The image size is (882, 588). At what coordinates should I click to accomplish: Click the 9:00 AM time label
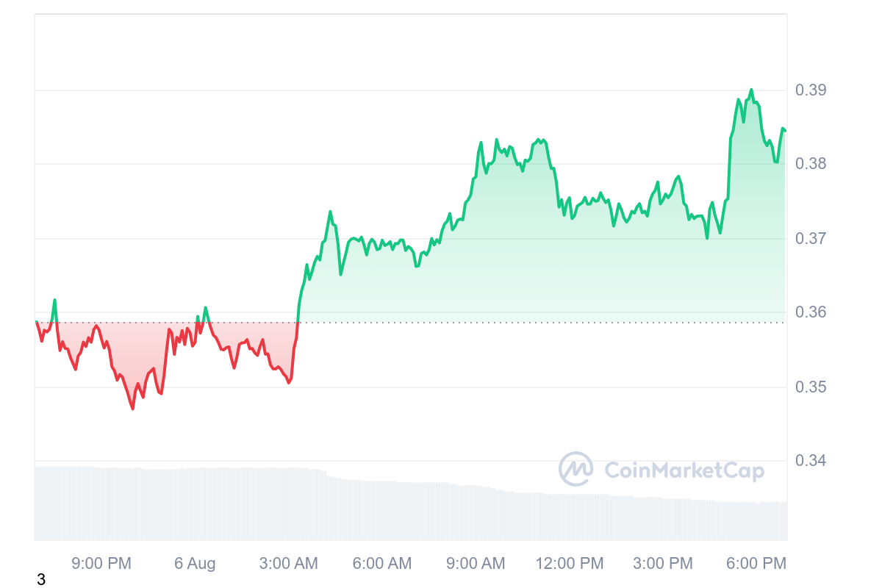click(x=476, y=564)
